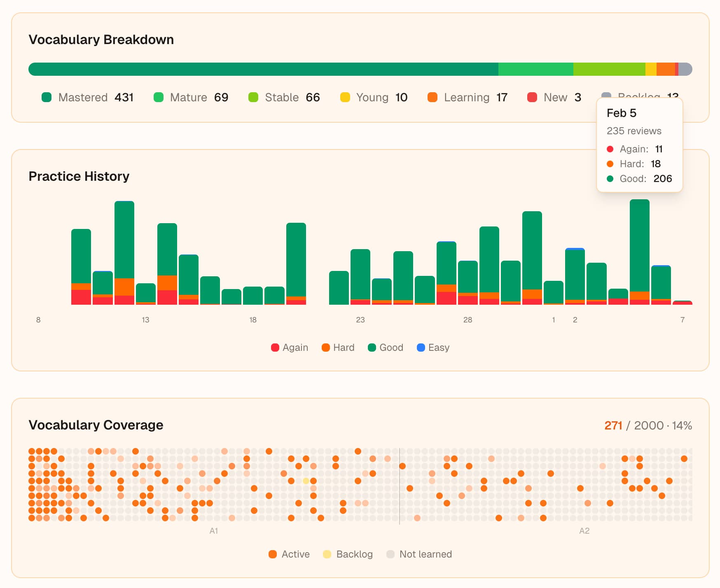Select the light green Mature bar segment
This screenshot has height=588, width=720.
(535, 69)
